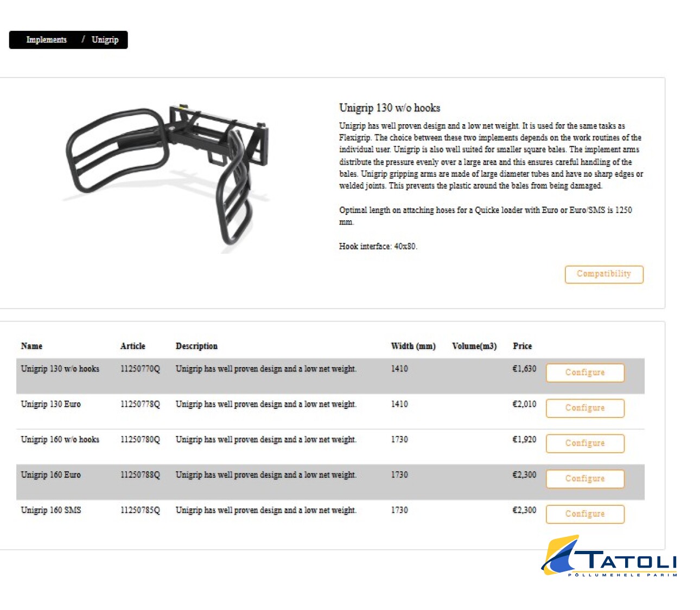Viewport: 700px width, 610px height.
Task: Select the name Unigrip 160 SMS
Action: pos(50,510)
